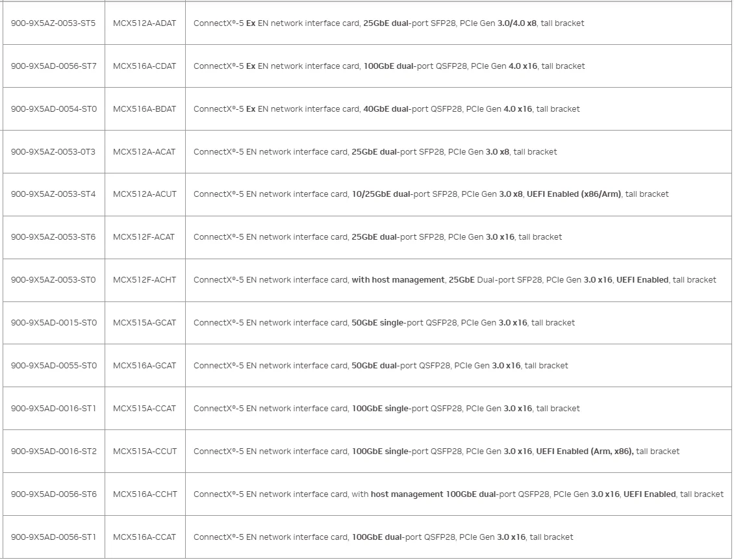Screen dimensions: 734x560
Task: Select part number 900-9X5AD-0016-ST1
Action: tap(53, 409)
